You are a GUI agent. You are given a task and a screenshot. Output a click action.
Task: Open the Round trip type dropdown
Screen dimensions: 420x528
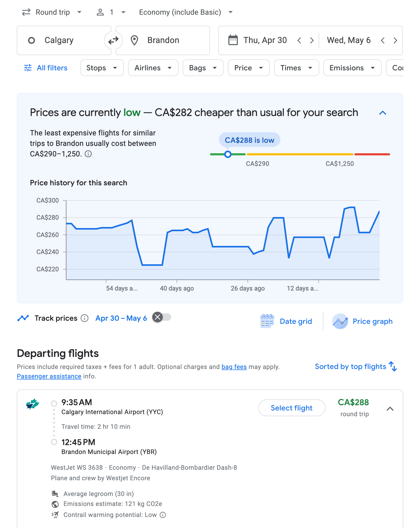pyautogui.click(x=52, y=12)
